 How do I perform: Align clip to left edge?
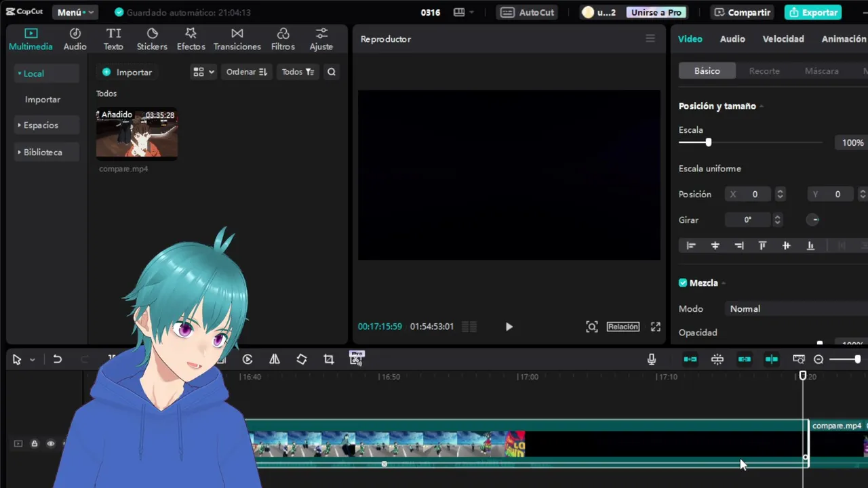pyautogui.click(x=691, y=245)
